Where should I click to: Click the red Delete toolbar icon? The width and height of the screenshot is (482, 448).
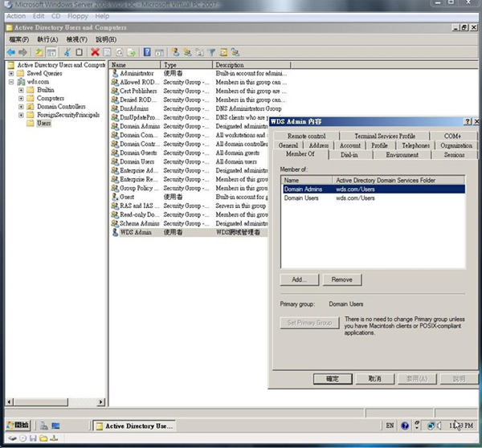(95, 52)
